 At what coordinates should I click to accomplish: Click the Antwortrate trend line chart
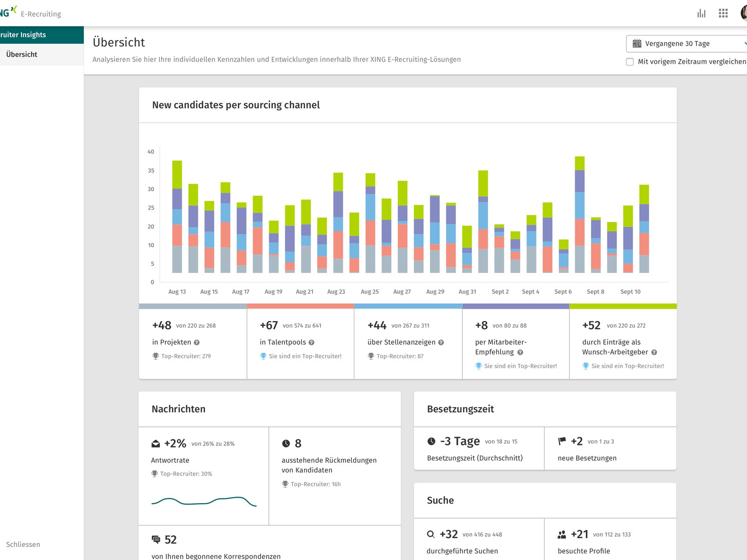coord(204,501)
